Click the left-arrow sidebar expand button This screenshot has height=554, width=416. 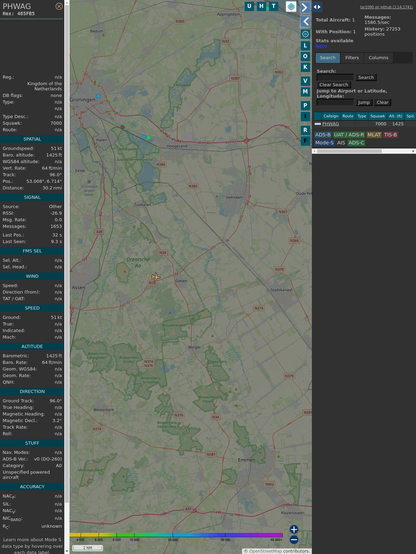[306, 21]
